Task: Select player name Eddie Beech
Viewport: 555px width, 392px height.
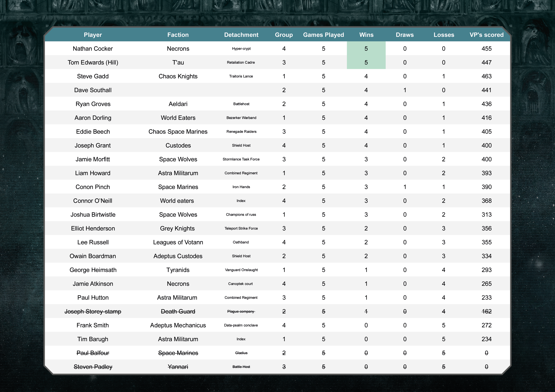Action: [93, 132]
